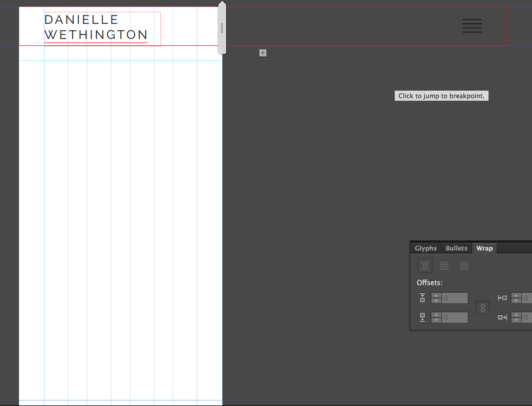Click the top offset icon
This screenshot has height=406, width=532.
(422, 298)
